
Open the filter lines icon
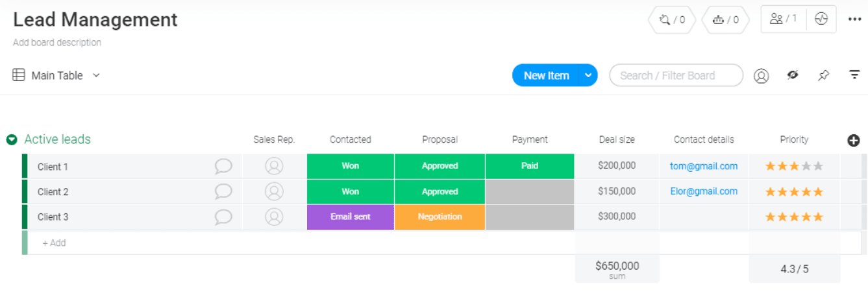pyautogui.click(x=854, y=75)
